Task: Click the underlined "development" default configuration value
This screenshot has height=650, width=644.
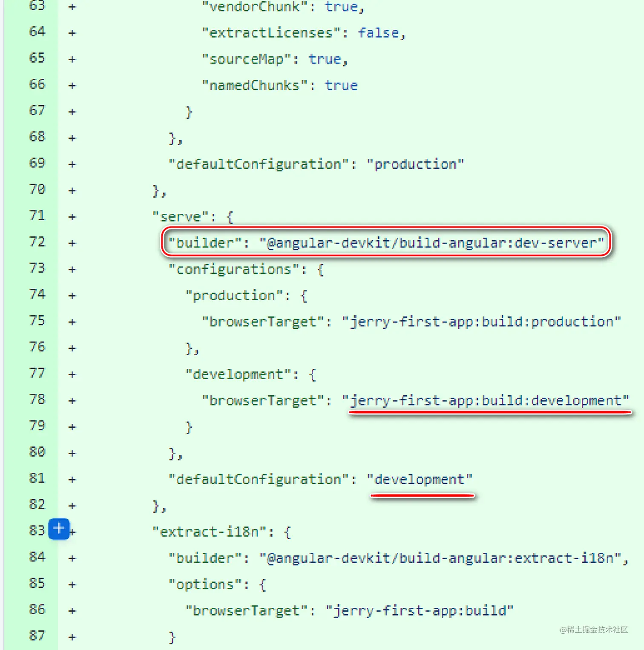Action: click(x=420, y=479)
